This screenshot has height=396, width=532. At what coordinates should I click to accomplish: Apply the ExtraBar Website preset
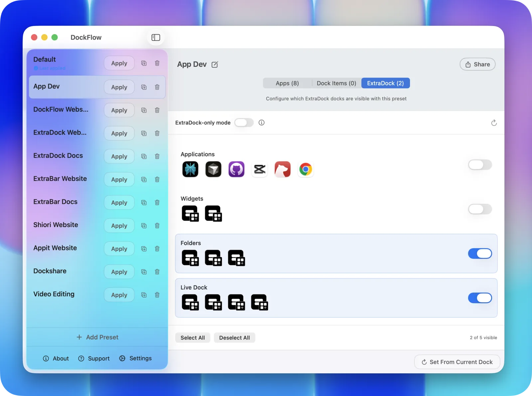(x=119, y=180)
